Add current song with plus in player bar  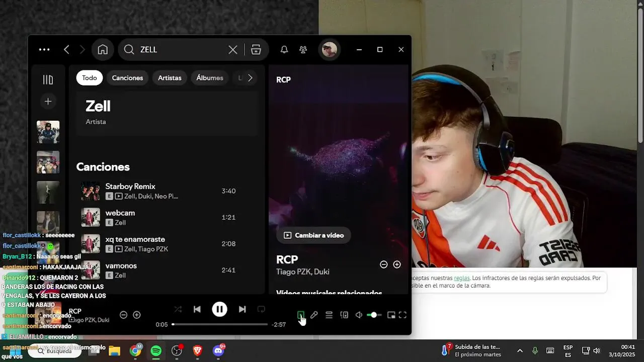(136, 315)
